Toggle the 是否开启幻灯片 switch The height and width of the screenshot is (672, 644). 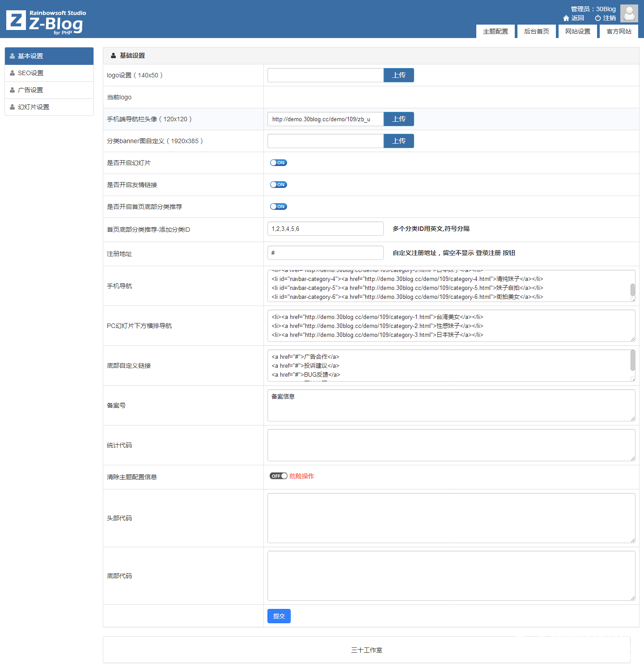[279, 163]
